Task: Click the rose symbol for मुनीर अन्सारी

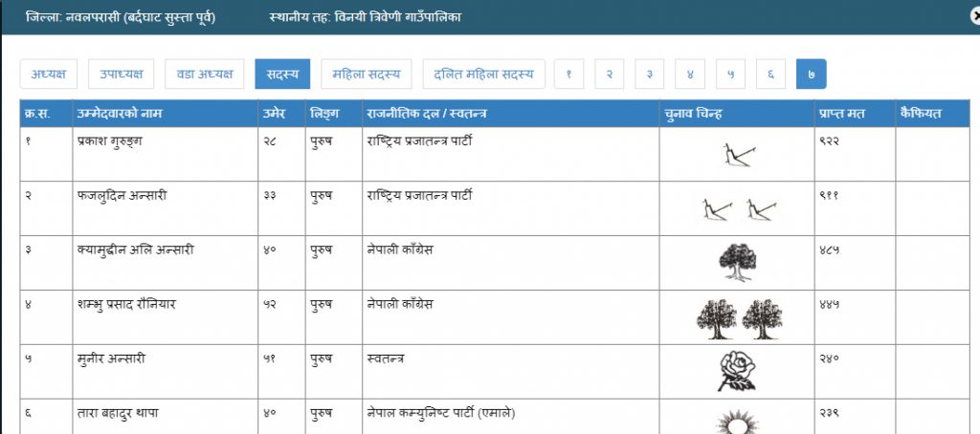Action: (x=736, y=371)
